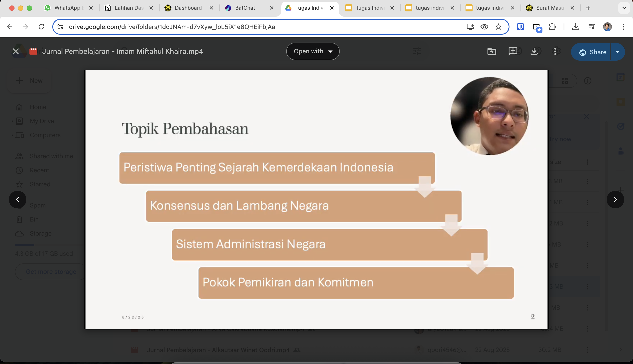This screenshot has height=364, width=633.
Task: Expand the Open with dropdown
Action: [x=313, y=52]
